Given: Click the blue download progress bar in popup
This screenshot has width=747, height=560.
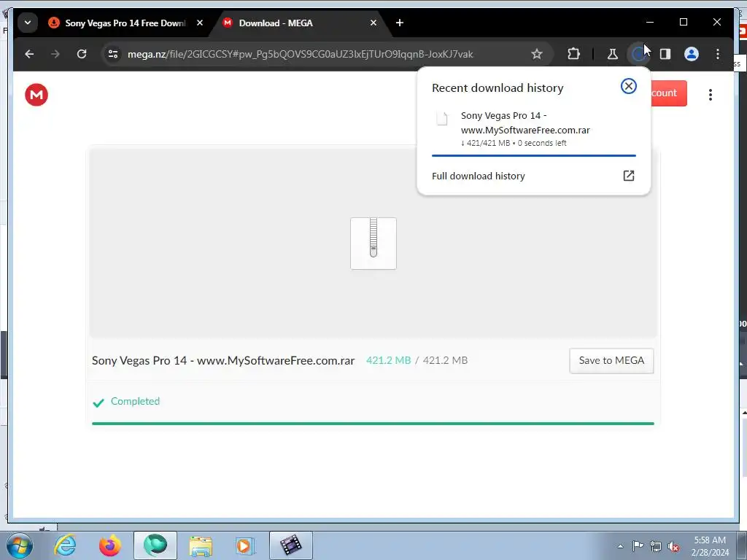Looking at the screenshot, I should [x=533, y=156].
